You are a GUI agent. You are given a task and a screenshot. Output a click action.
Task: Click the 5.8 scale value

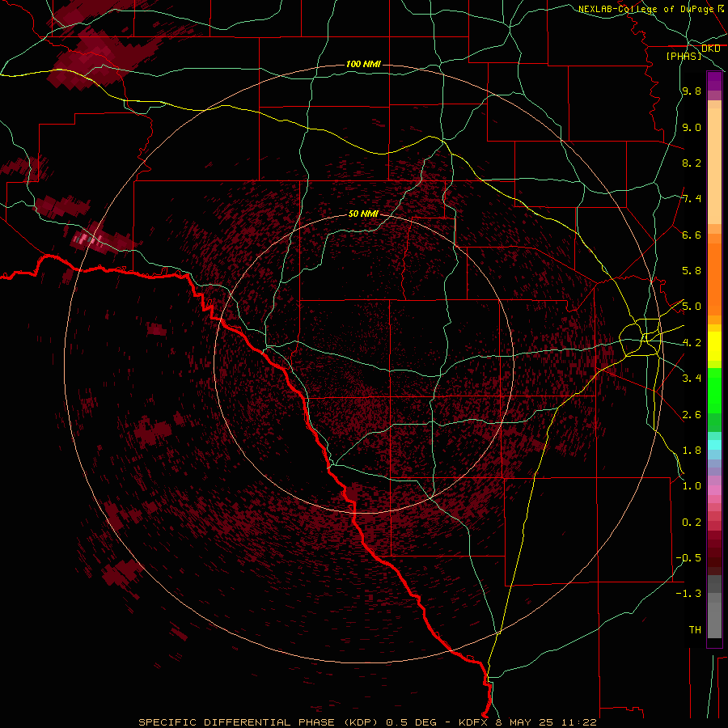(692, 271)
